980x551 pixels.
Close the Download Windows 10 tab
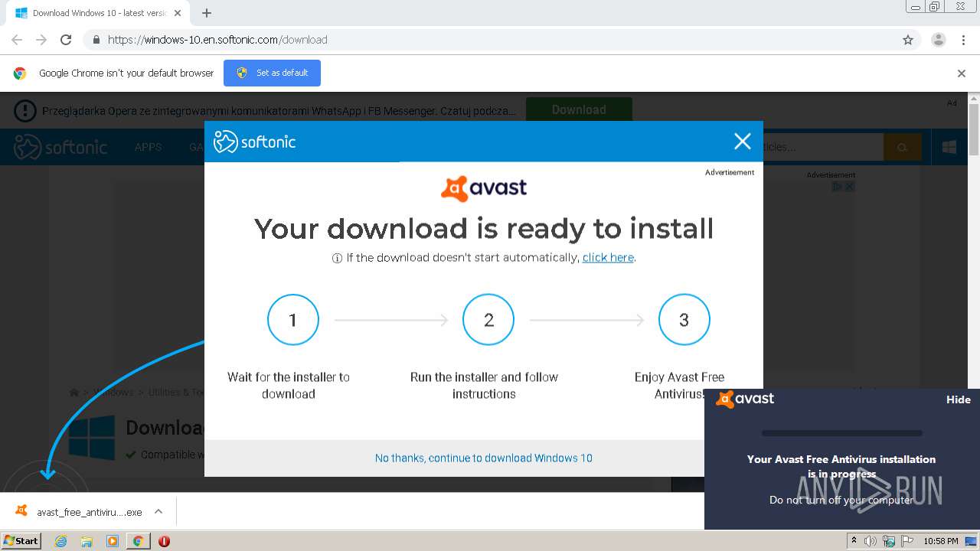point(177,13)
